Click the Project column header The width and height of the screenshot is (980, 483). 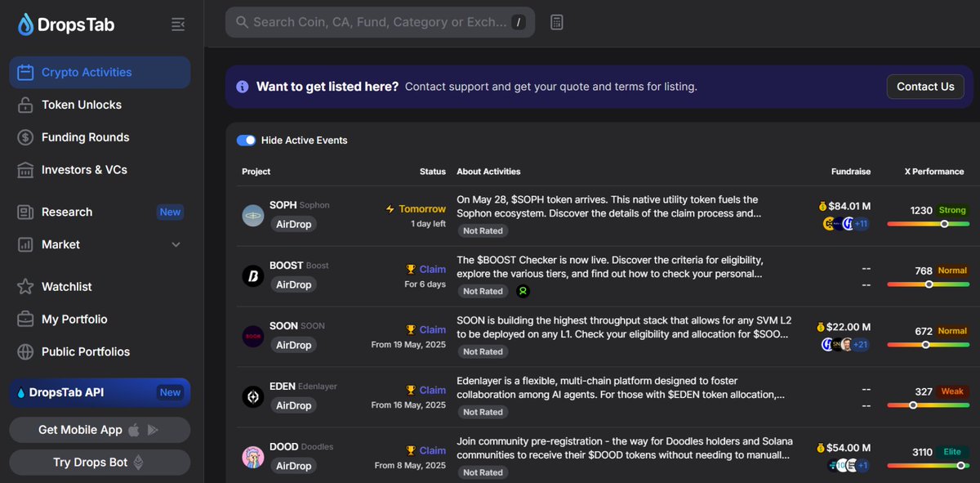click(x=256, y=172)
